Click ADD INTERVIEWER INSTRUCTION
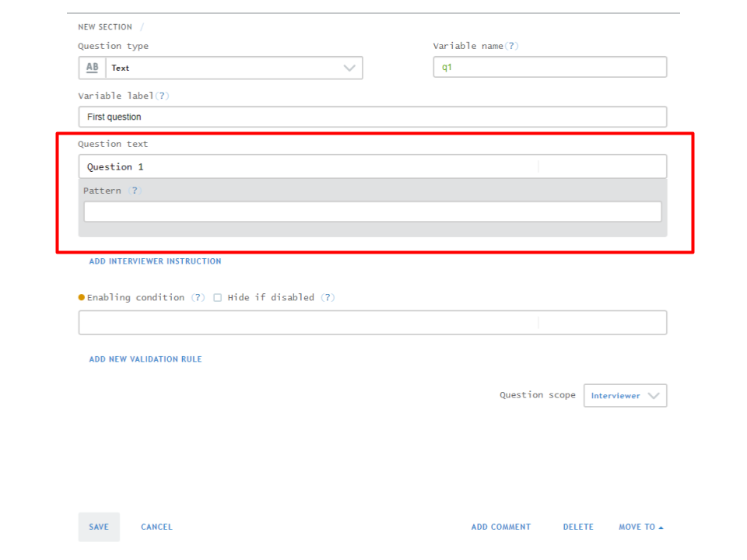The height and width of the screenshot is (560, 747). (155, 261)
